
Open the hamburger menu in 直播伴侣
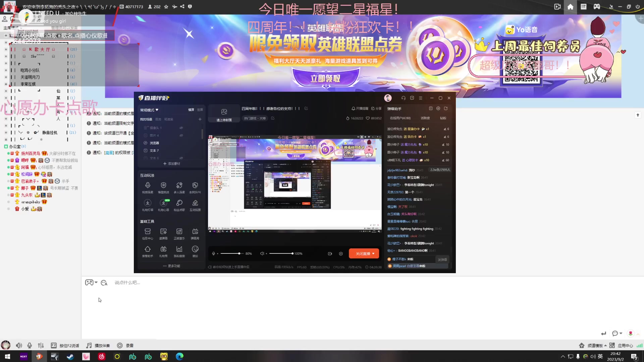(420, 98)
